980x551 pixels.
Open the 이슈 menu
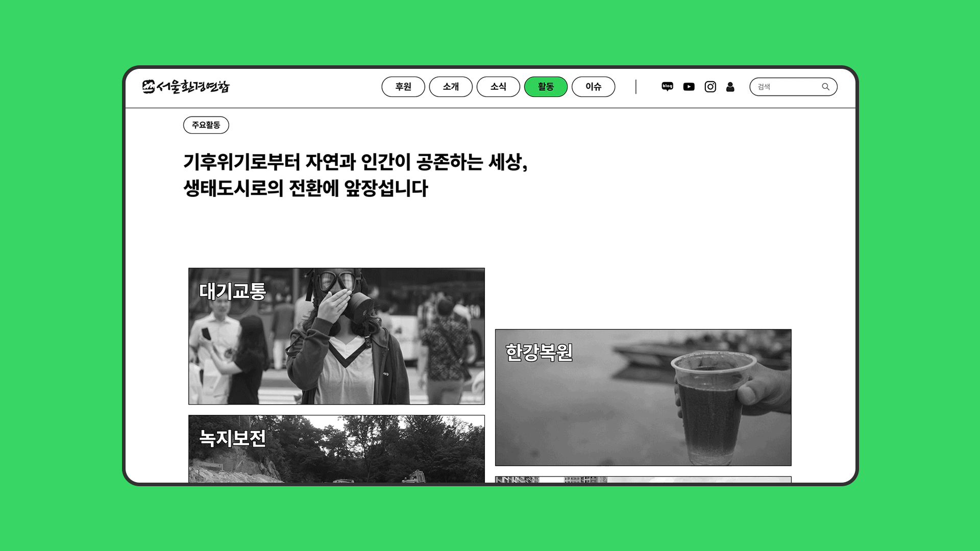(x=593, y=87)
